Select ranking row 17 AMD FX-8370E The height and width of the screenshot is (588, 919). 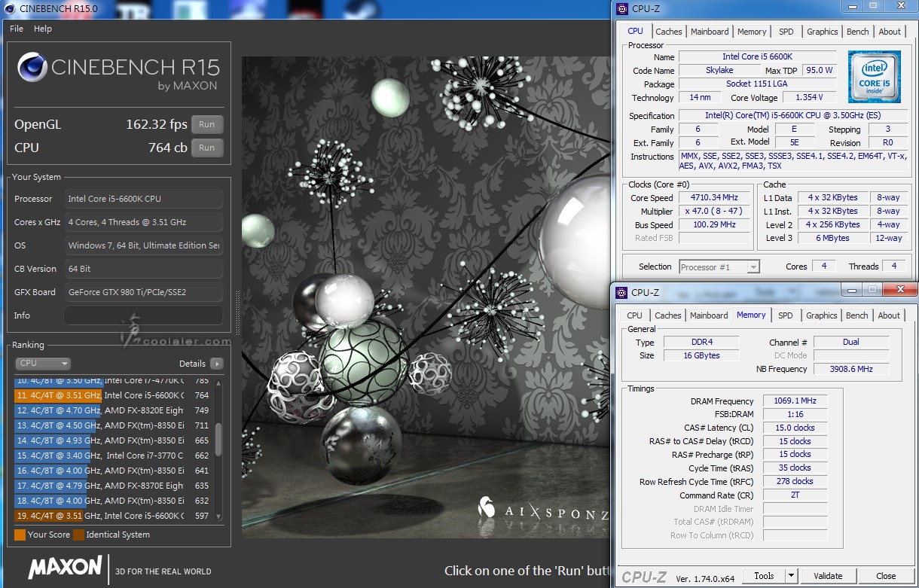(113, 486)
